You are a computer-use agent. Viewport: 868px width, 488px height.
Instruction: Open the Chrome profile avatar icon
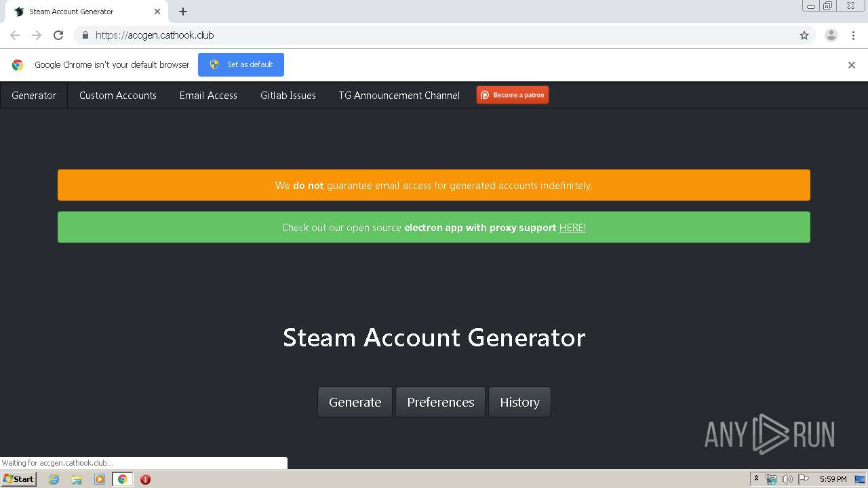(x=831, y=35)
